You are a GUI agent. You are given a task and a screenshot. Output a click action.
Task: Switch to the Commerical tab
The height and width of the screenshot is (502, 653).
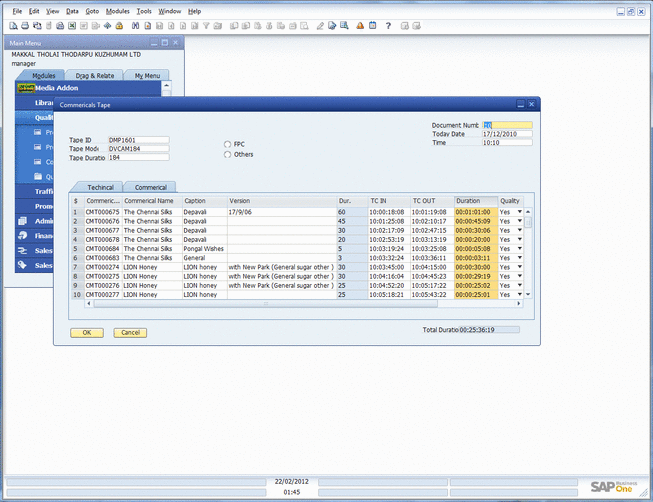(x=150, y=187)
